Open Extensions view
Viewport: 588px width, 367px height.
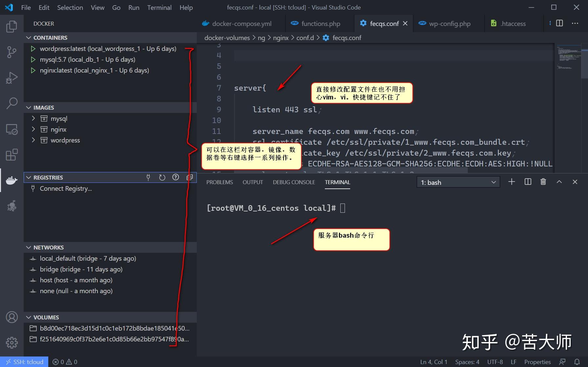pos(12,155)
